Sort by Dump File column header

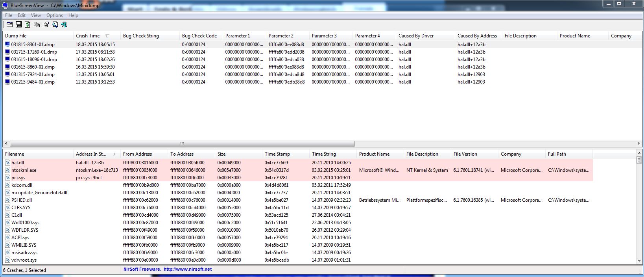pos(38,36)
